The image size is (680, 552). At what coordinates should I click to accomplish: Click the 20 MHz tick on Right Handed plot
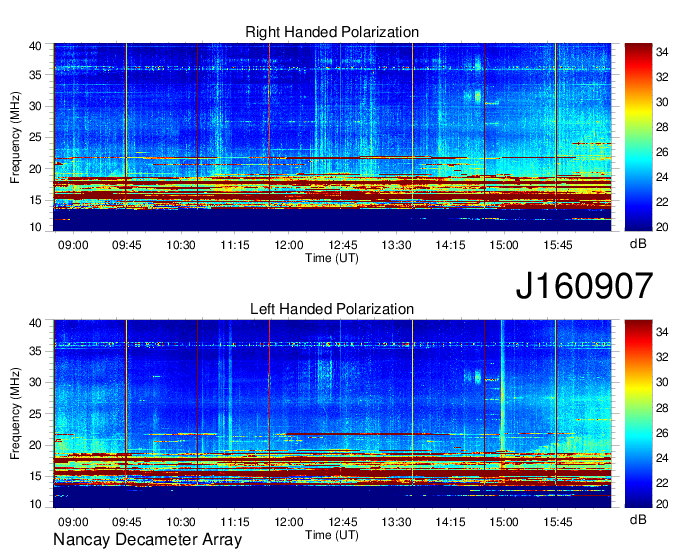coord(35,169)
